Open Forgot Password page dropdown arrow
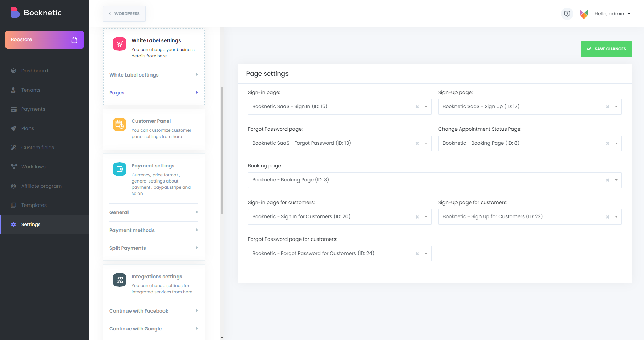Viewport: 644px width, 340px height. pyautogui.click(x=426, y=143)
